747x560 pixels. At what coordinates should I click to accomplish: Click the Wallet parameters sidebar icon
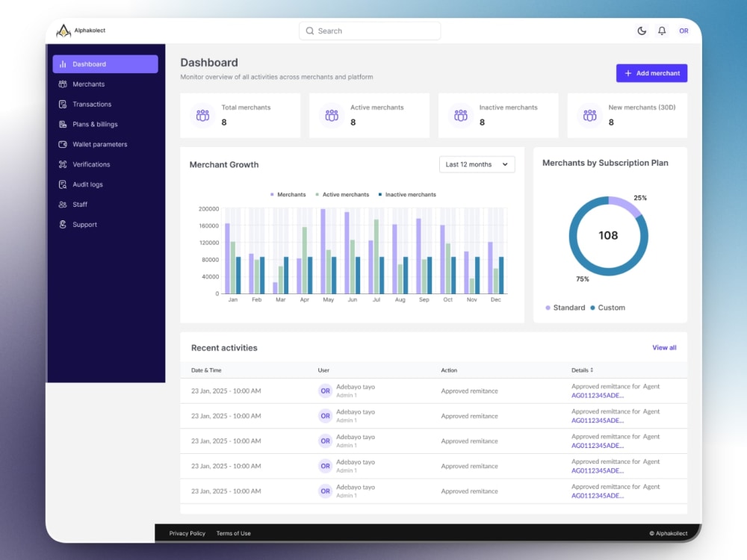coord(63,144)
